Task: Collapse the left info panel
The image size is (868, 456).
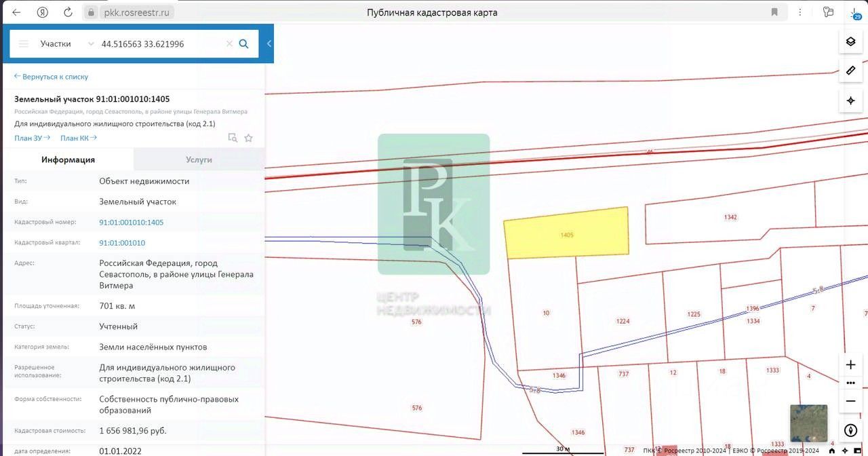Action: pyautogui.click(x=269, y=43)
